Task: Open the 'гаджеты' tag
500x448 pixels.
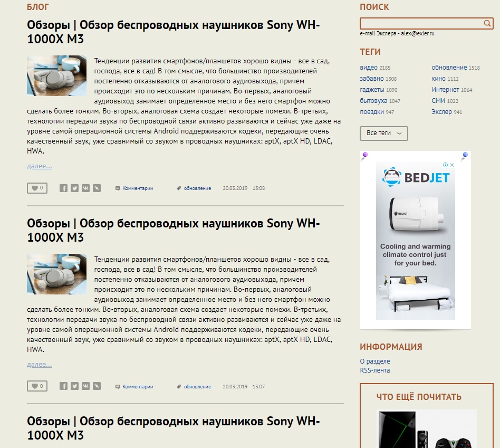Action: (372, 90)
